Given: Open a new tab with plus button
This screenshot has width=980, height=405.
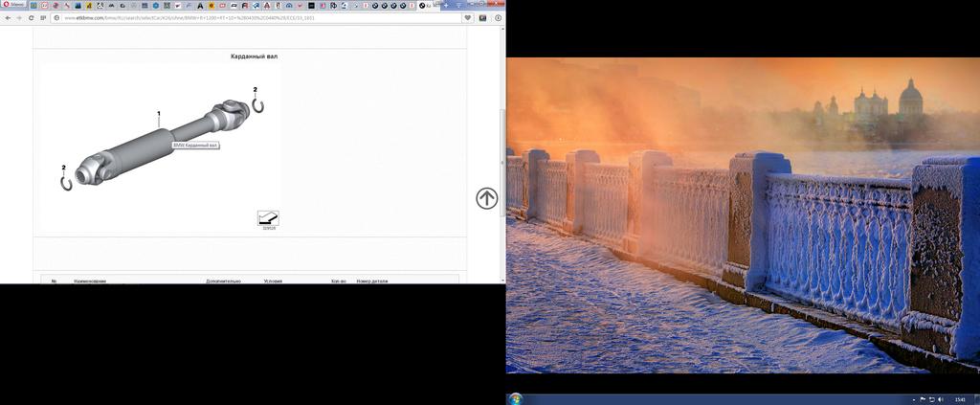Looking at the screenshot, I should 445,5.
